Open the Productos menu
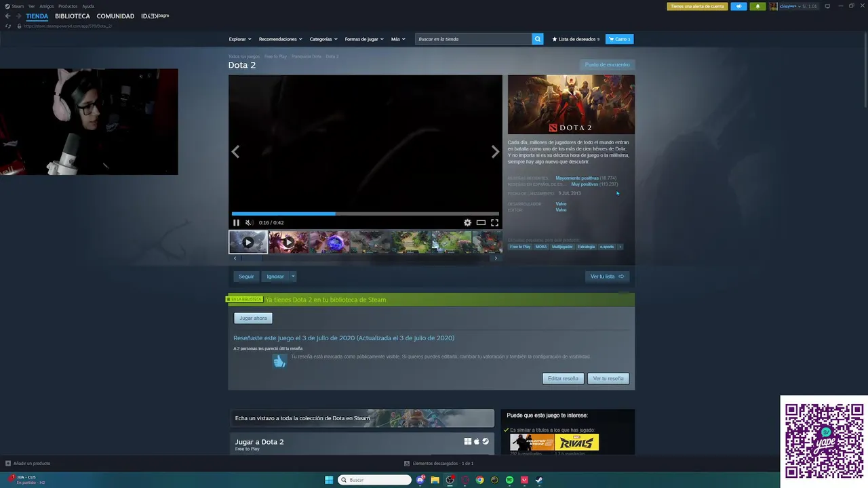The image size is (868, 488). pos(68,6)
